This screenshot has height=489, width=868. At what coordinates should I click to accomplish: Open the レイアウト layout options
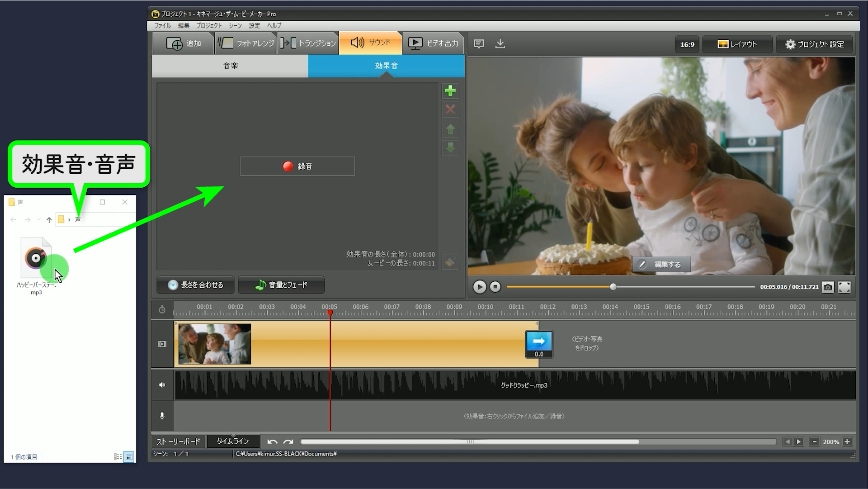tap(737, 44)
